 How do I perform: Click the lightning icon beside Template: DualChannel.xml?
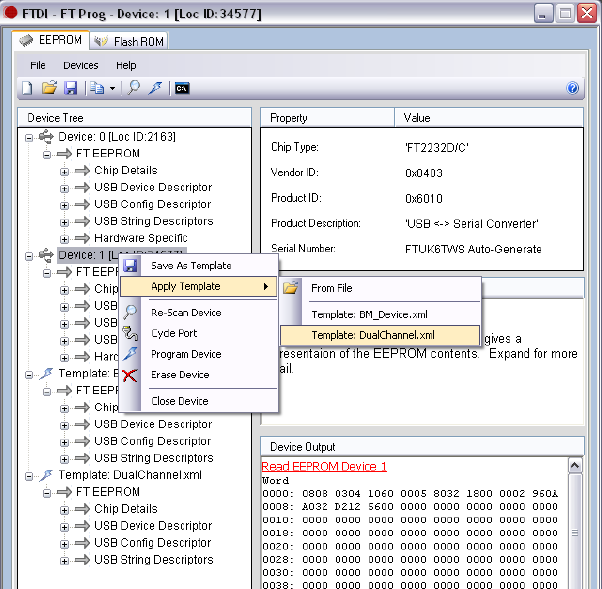click(46, 475)
